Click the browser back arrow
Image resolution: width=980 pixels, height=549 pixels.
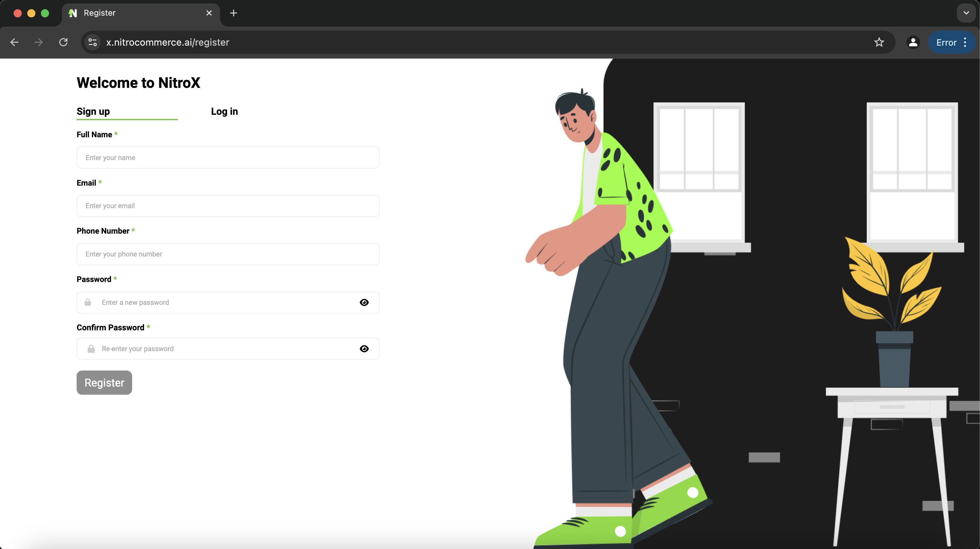tap(14, 42)
